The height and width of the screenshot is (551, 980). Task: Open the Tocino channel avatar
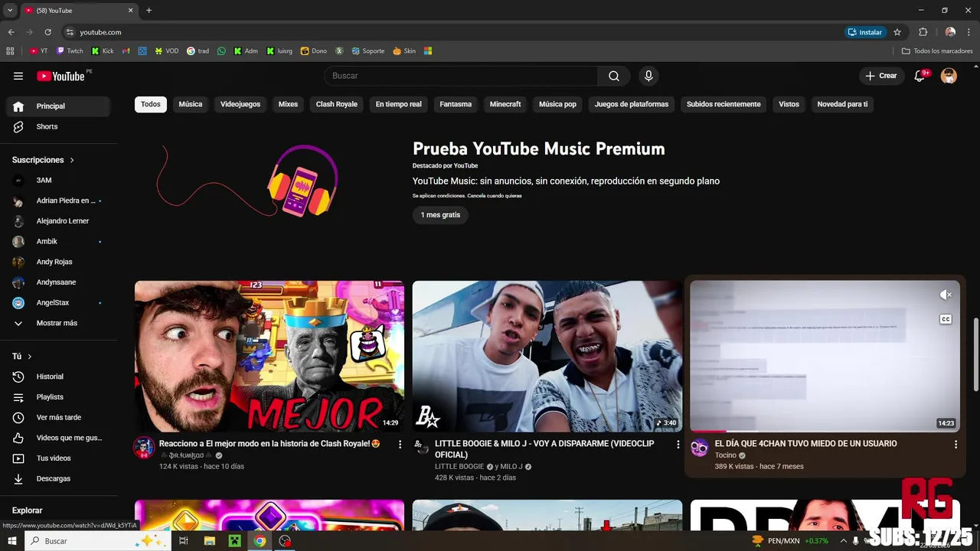(700, 448)
